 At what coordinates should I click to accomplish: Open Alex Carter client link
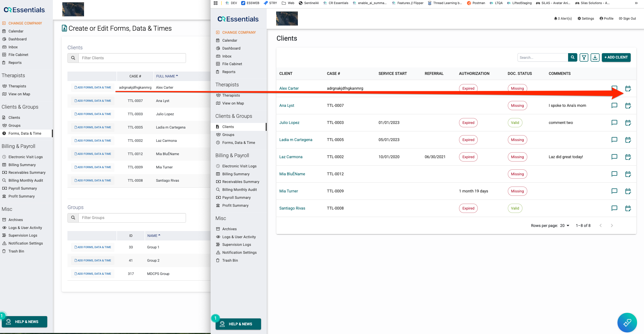(x=289, y=88)
